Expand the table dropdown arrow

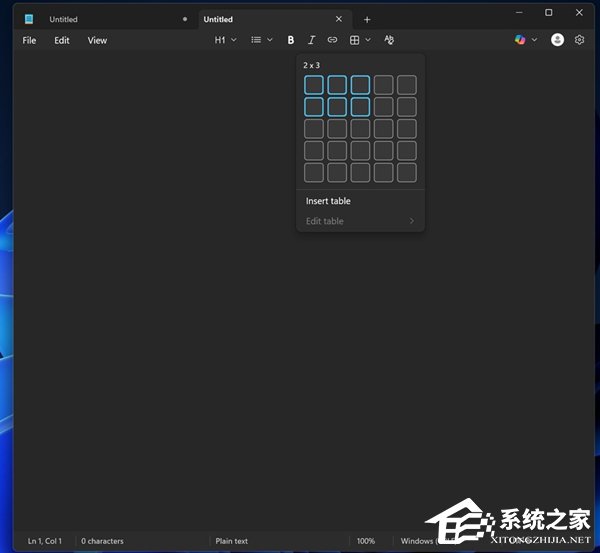(368, 40)
